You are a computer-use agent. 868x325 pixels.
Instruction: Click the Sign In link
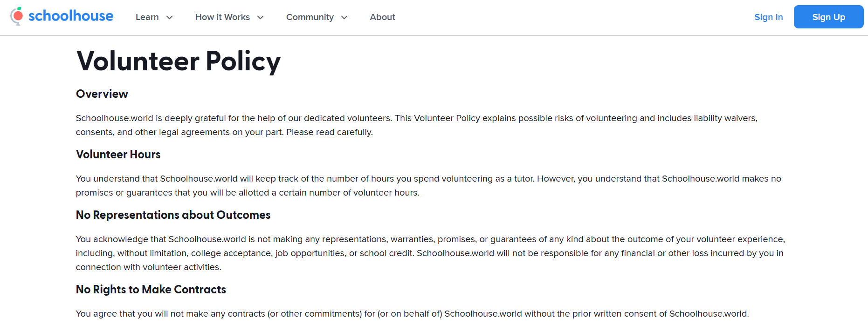[768, 17]
